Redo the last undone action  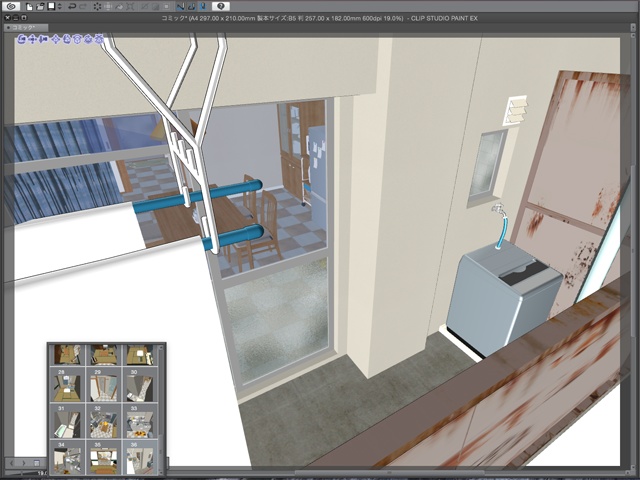click(x=83, y=6)
